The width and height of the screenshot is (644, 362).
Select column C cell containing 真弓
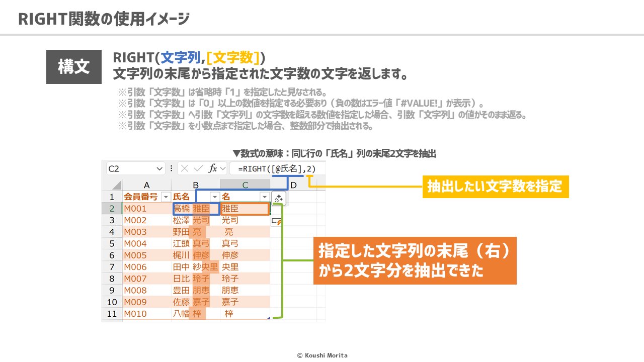tap(245, 244)
